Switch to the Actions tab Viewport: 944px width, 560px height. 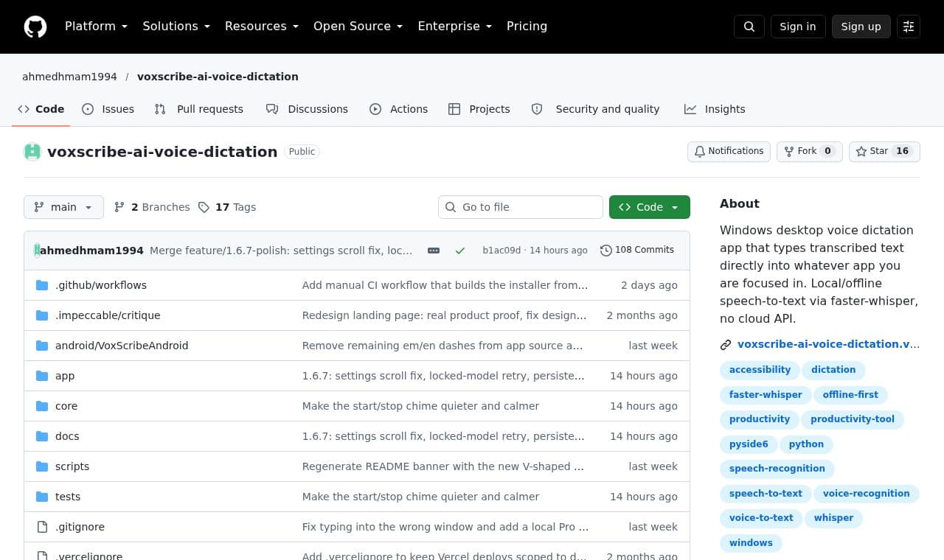[x=398, y=109]
